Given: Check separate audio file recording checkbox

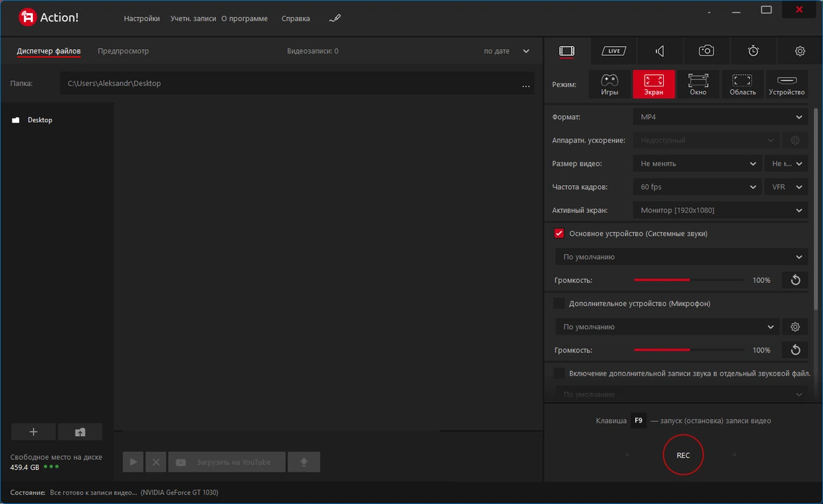Looking at the screenshot, I should (559, 373).
